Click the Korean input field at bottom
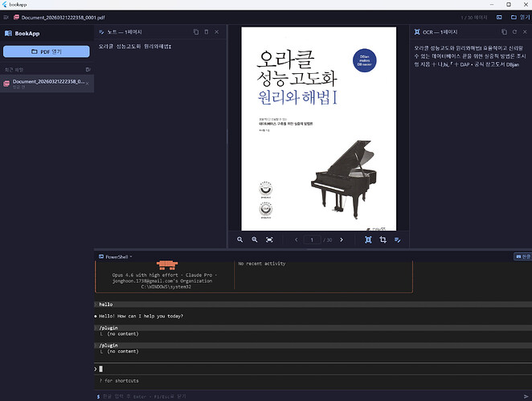 [309, 396]
